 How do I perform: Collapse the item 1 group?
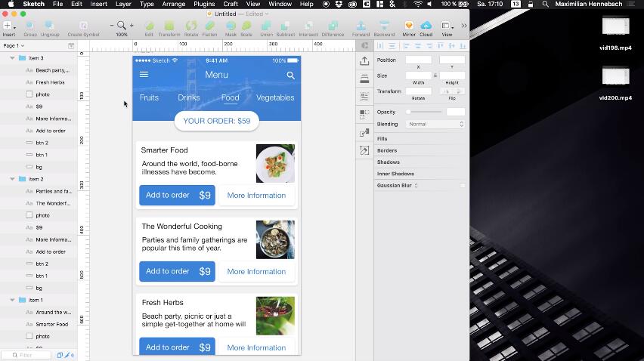12,300
